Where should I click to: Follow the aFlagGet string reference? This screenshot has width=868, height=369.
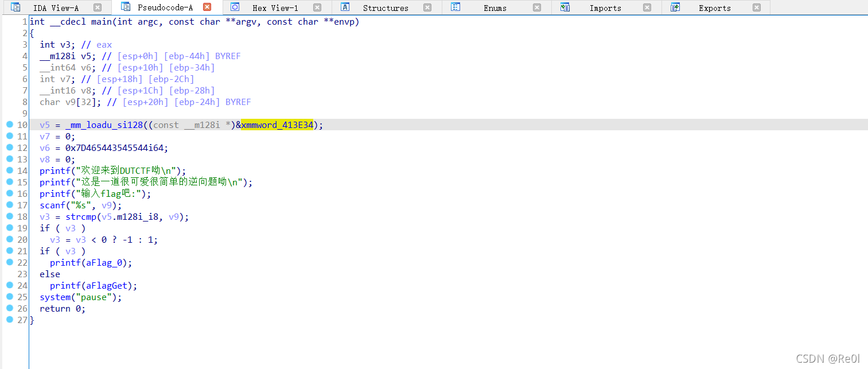point(107,285)
